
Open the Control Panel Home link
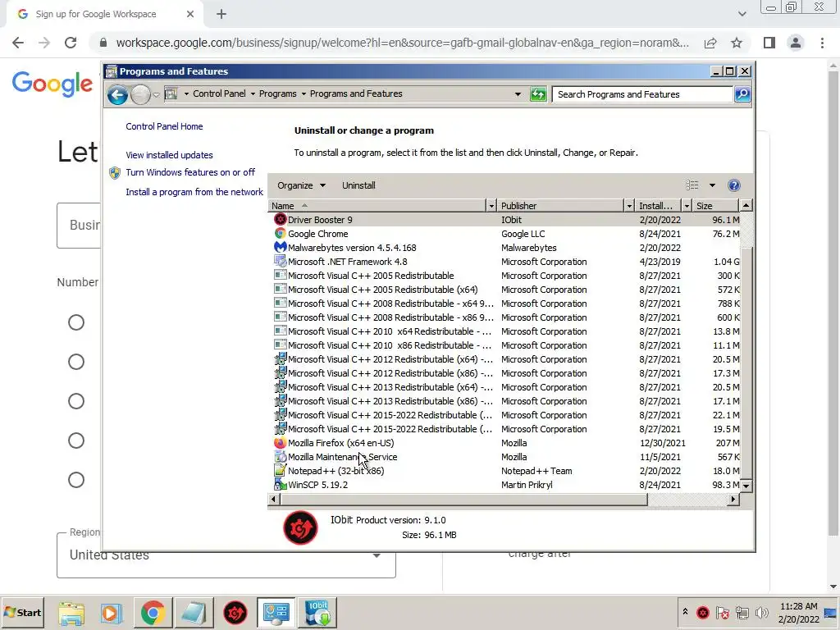click(x=164, y=126)
